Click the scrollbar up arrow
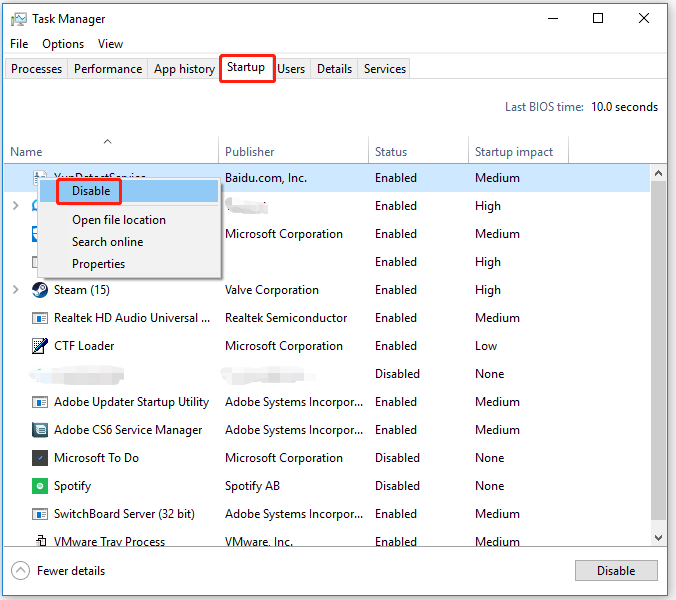676x600 pixels. [658, 173]
